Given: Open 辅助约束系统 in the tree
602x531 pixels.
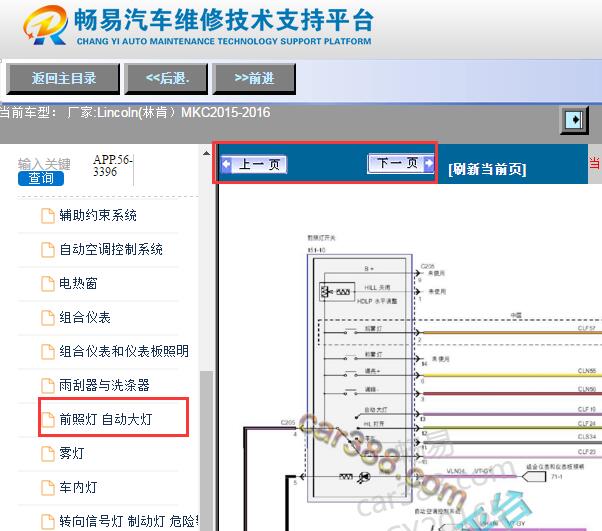Looking at the screenshot, I should (98, 215).
